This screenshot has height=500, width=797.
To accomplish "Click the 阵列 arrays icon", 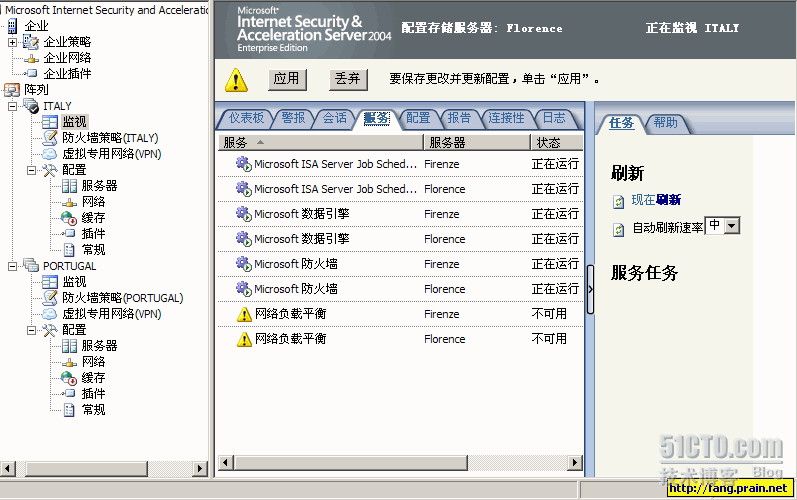I will coord(12,90).
